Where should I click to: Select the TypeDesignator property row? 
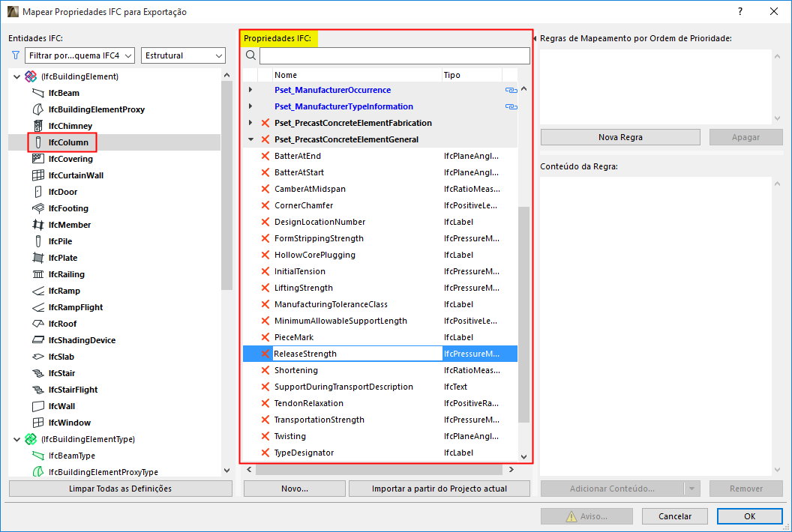[x=379, y=453]
